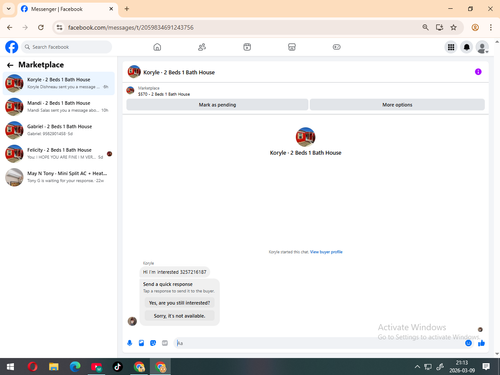This screenshot has height=375, width=500.
Task: Open the Facebook menu grid icon
Action: (x=451, y=47)
